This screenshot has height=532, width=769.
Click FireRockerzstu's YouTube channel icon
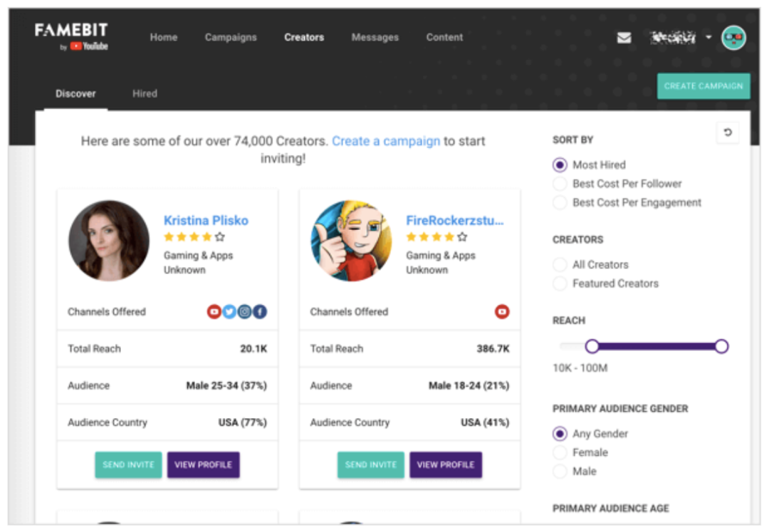502,311
